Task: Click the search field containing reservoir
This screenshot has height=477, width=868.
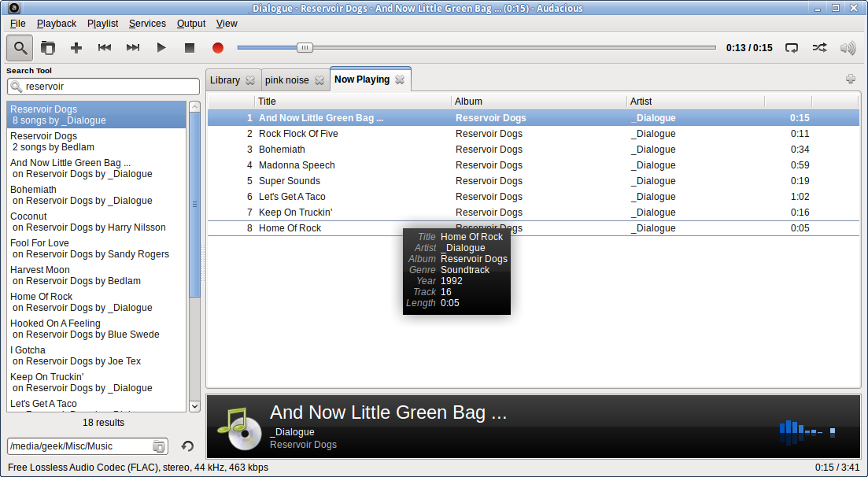Action: (104, 87)
